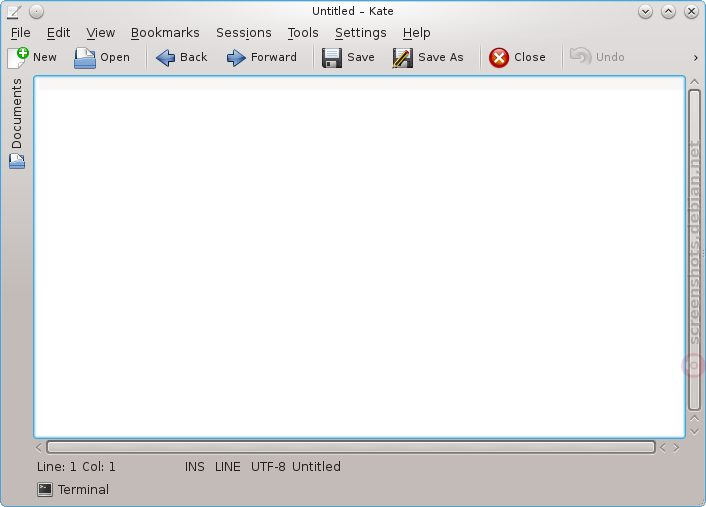Close the Kate window
The height and width of the screenshot is (507, 706).
pyautogui.click(x=691, y=12)
